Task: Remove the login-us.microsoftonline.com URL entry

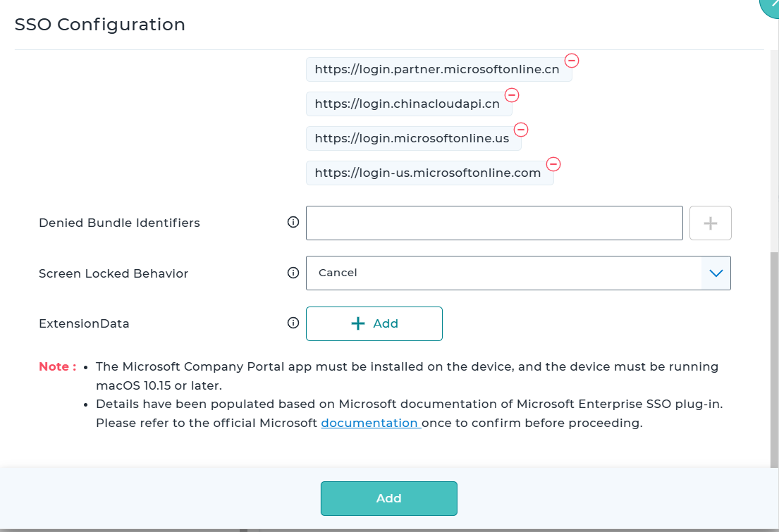Action: (553, 164)
